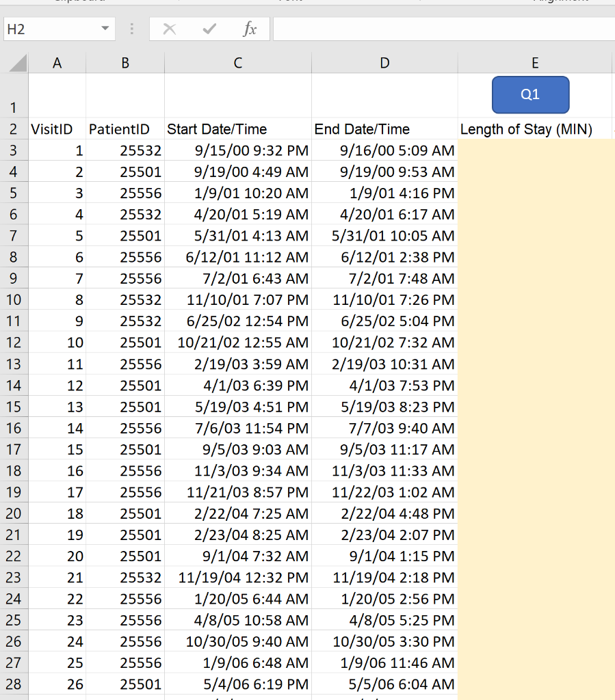Select the Length of Stay (MIN) header cell

click(x=527, y=129)
